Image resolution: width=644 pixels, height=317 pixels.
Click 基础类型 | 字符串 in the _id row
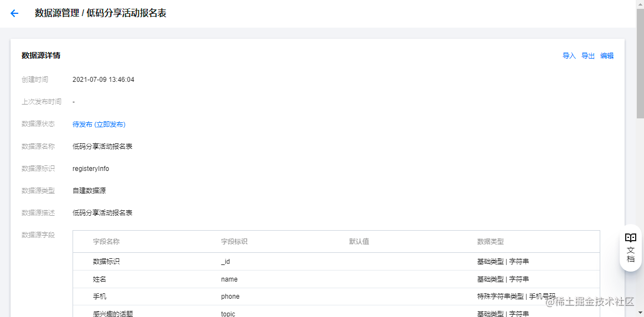(x=503, y=262)
